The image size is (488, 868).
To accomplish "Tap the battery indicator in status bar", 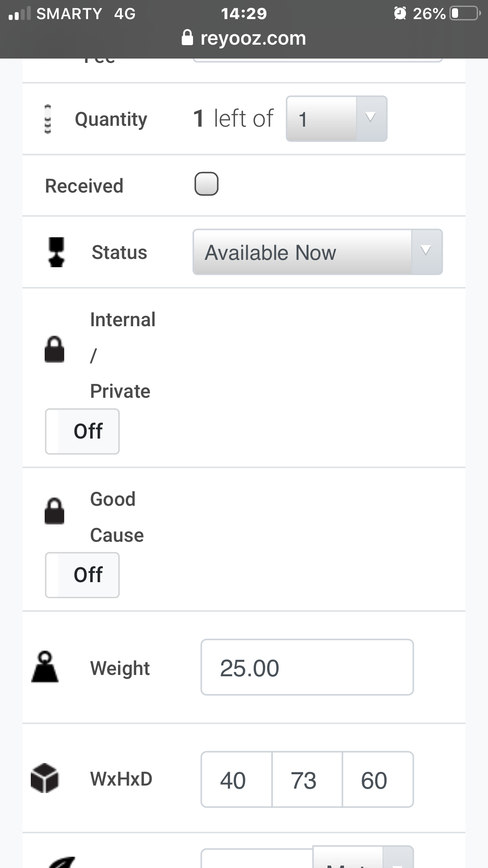I will pos(465,13).
